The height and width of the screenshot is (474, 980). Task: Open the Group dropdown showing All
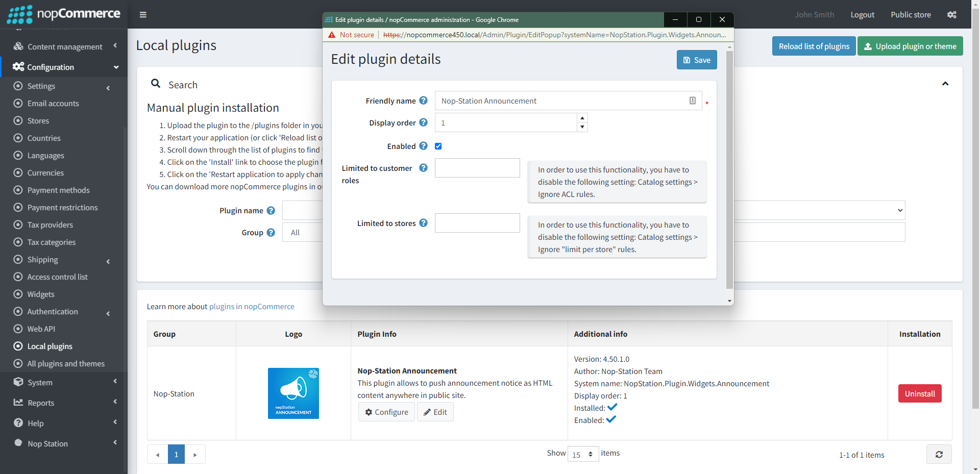click(302, 232)
